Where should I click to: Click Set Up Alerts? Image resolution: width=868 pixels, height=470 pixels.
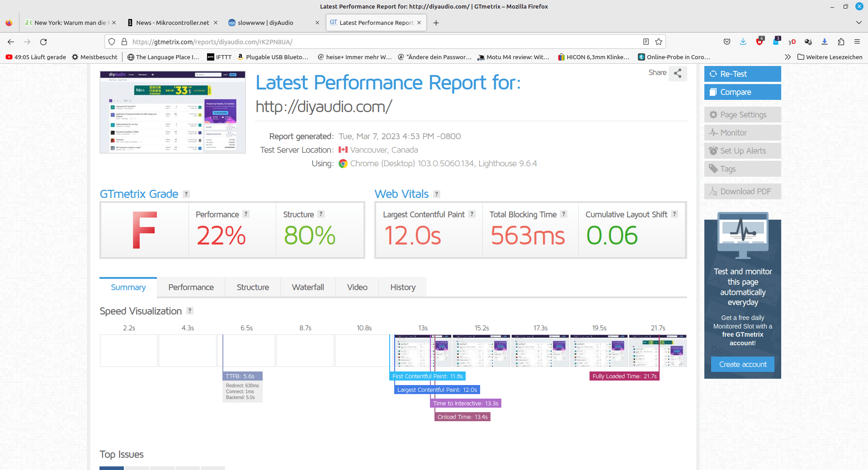pos(742,150)
